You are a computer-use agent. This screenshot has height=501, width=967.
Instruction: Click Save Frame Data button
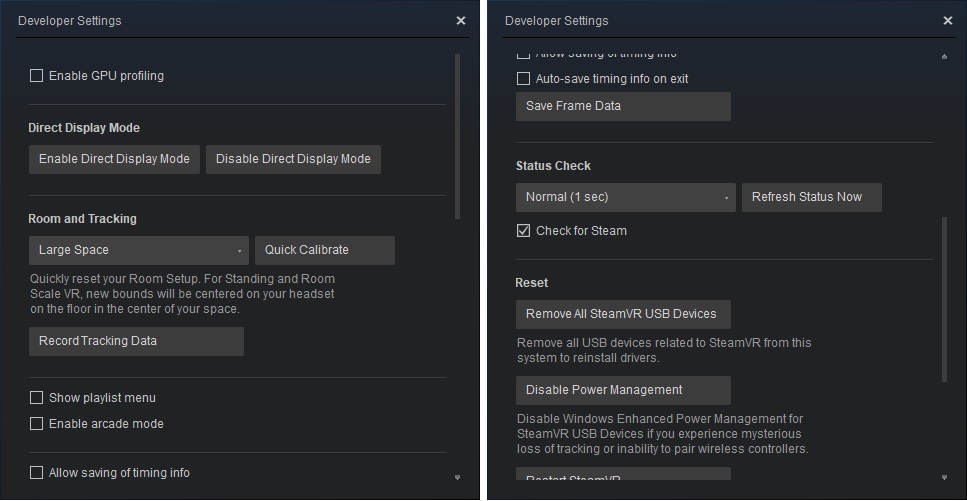click(623, 106)
